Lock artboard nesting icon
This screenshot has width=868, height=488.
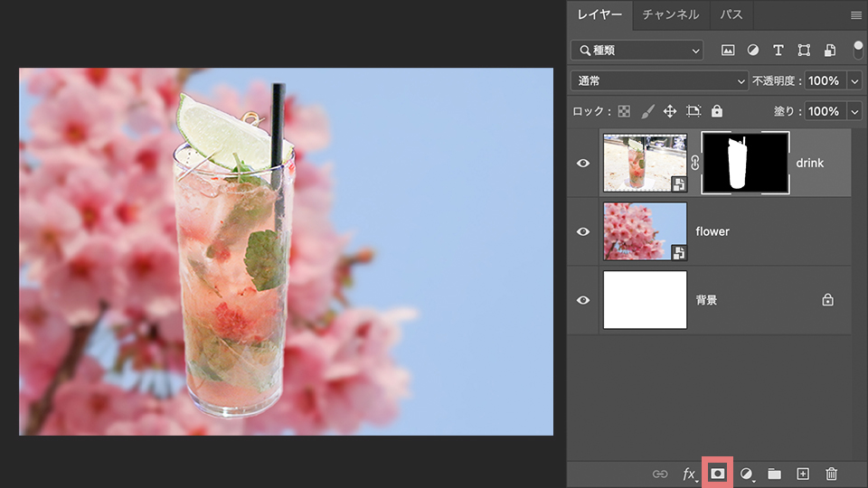tap(693, 111)
